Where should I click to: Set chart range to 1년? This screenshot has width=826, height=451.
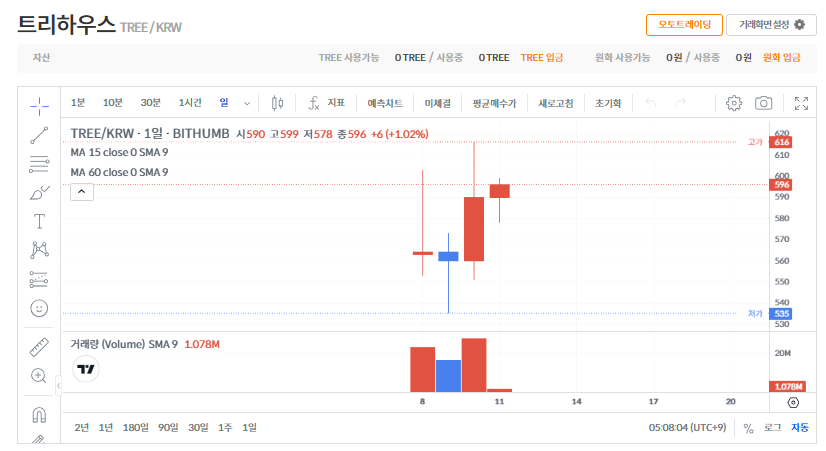click(105, 427)
